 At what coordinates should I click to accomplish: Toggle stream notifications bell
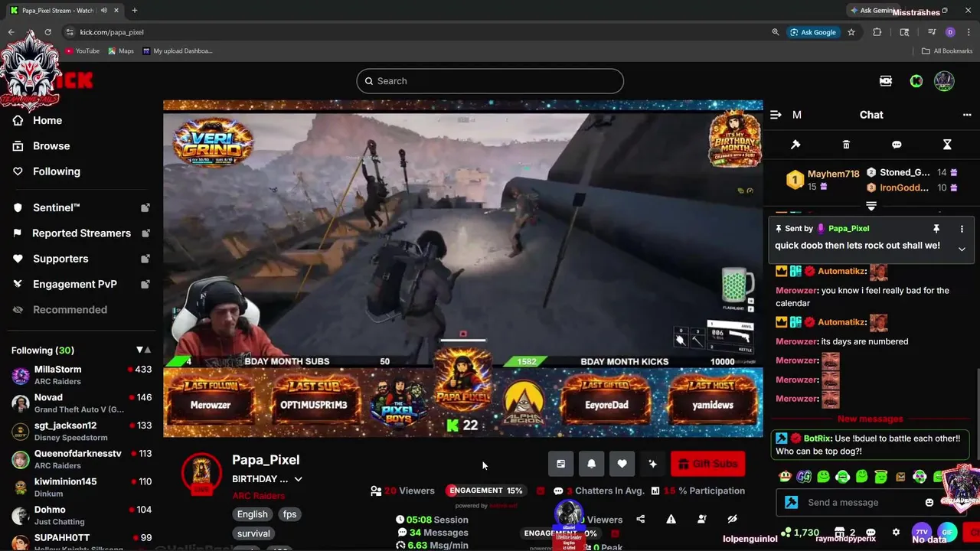click(x=591, y=464)
